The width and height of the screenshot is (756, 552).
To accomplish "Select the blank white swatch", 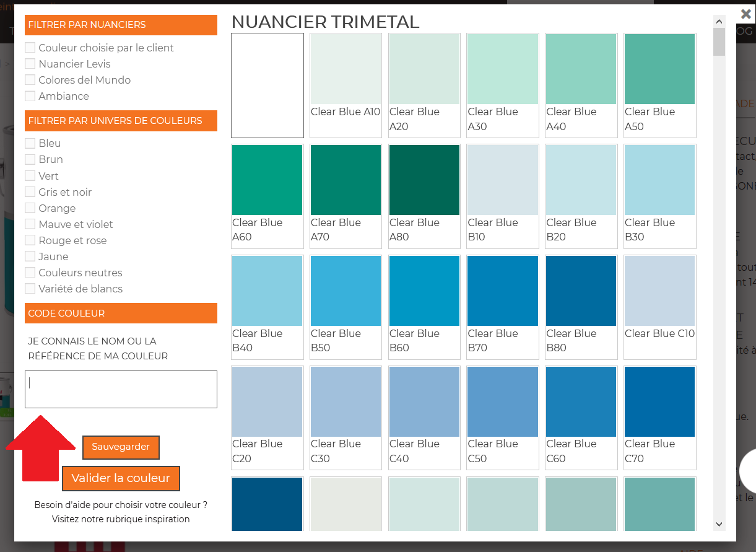I will [x=267, y=85].
